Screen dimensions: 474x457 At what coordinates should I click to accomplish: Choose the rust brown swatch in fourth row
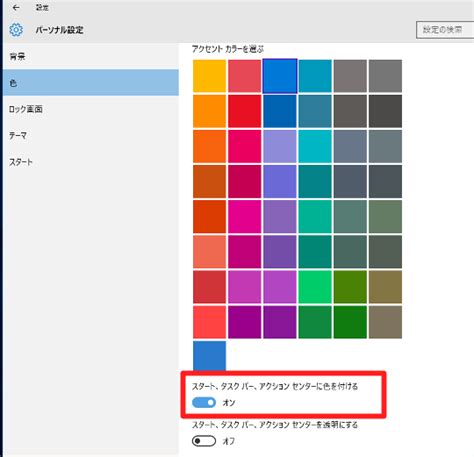coord(209,182)
